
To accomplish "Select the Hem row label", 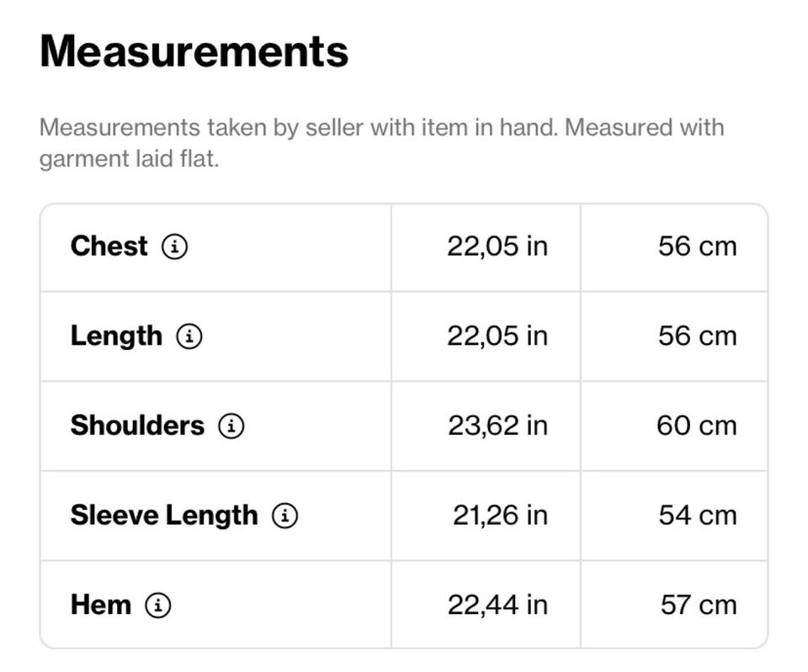I will pos(101,605).
